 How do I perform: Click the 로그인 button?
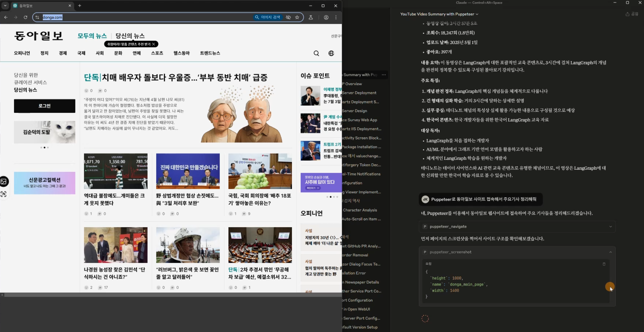tap(45, 106)
